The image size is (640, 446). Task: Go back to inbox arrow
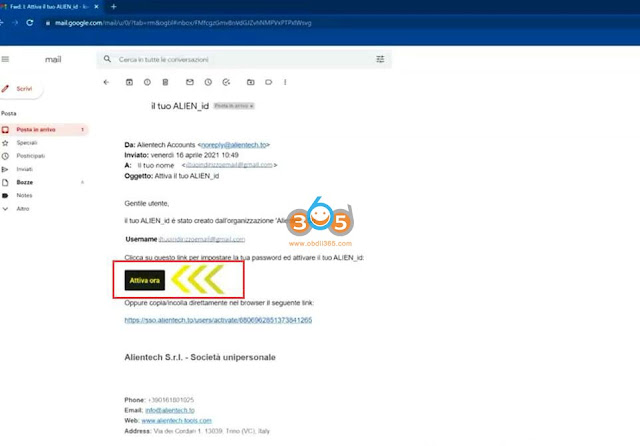107,82
